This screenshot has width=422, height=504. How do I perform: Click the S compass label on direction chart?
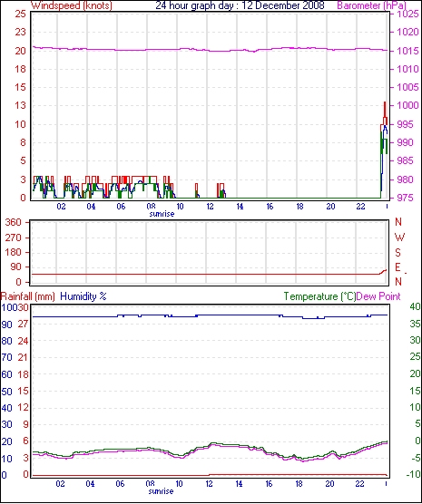coord(398,253)
